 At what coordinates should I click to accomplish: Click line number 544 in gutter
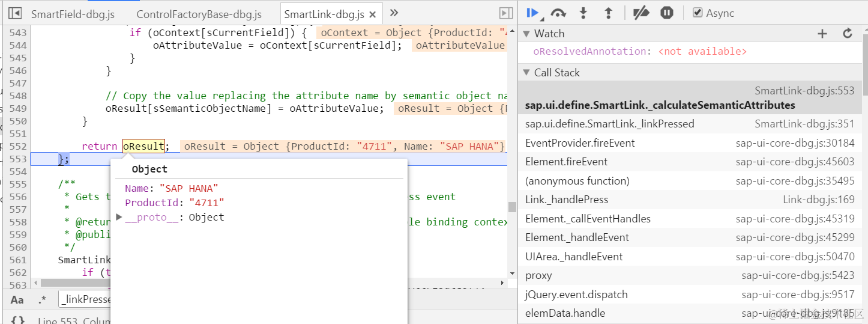(x=18, y=45)
